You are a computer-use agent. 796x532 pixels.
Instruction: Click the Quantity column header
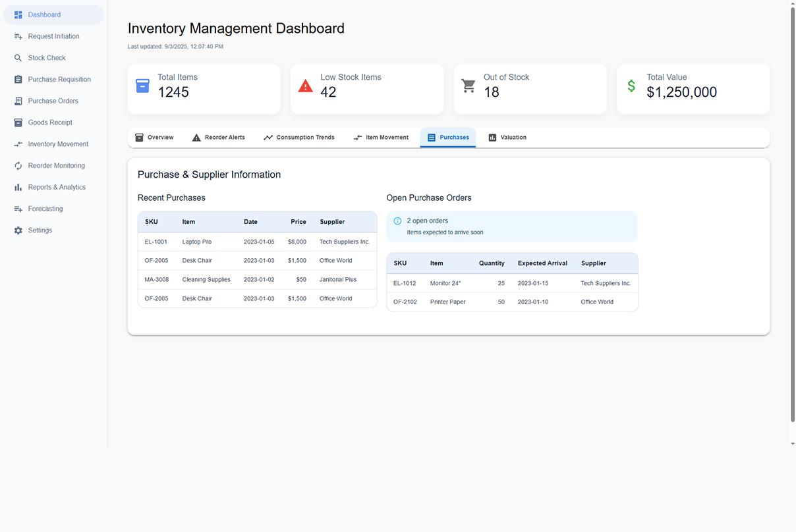(x=492, y=263)
